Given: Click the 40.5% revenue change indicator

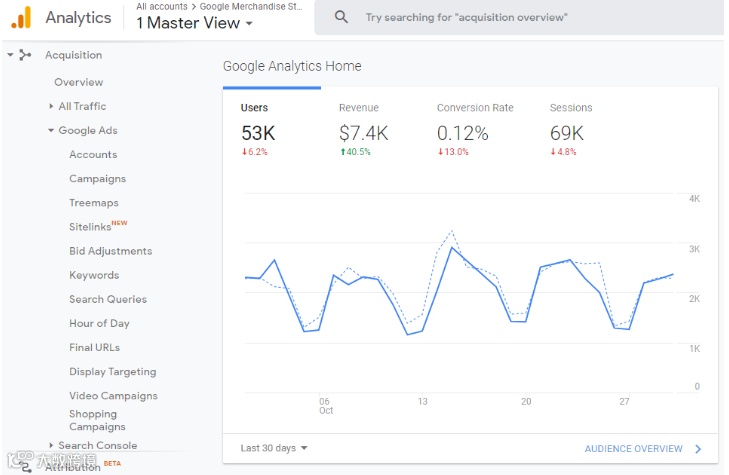Looking at the screenshot, I should pyautogui.click(x=355, y=152).
